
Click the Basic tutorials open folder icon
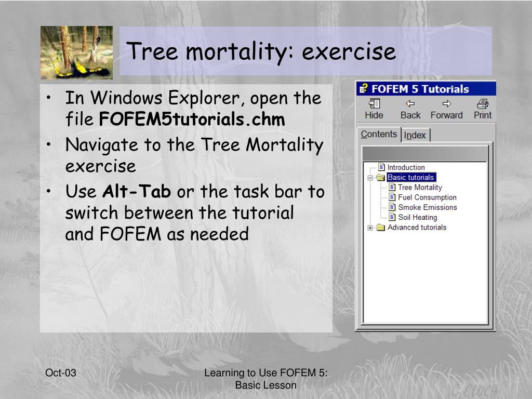click(381, 178)
